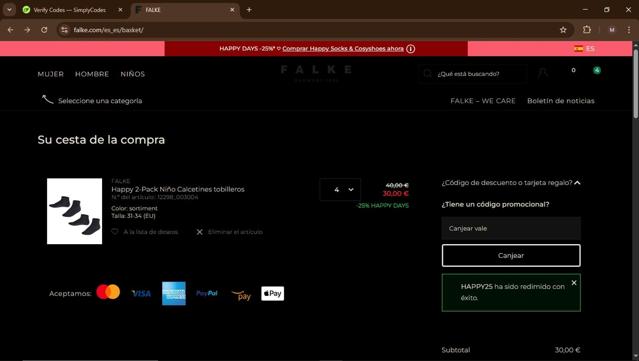Open the browser extensions puzzle icon

point(587,30)
